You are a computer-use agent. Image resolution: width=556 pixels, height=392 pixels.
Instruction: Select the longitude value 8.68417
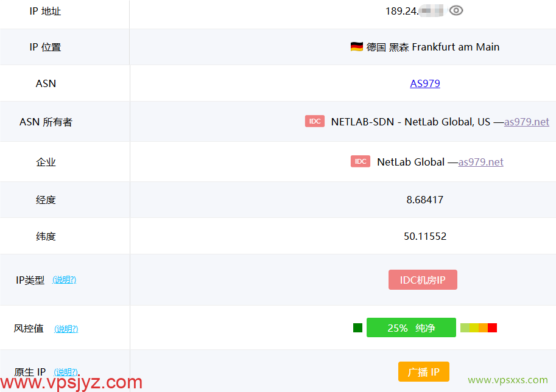425,200
